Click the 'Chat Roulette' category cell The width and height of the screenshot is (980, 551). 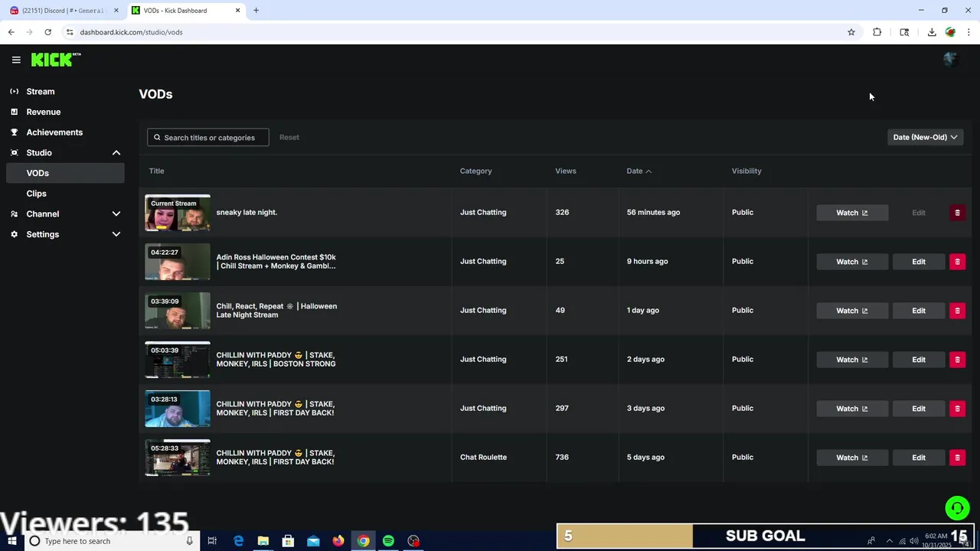click(483, 457)
